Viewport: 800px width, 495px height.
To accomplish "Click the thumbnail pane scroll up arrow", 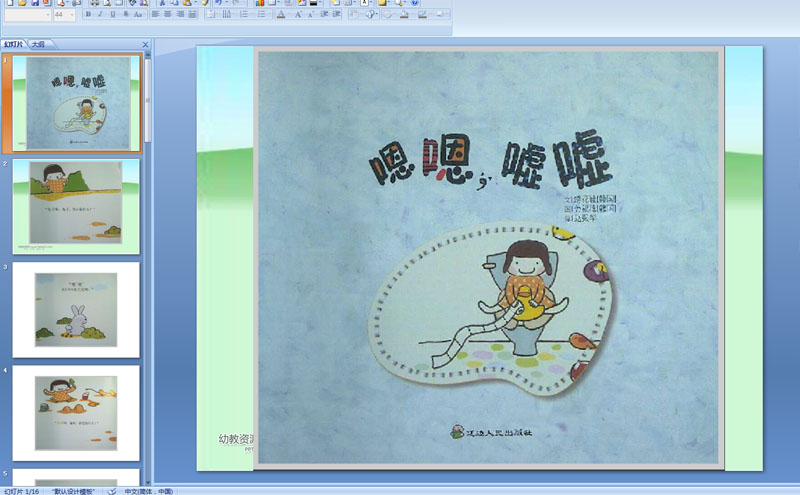I will point(148,54).
